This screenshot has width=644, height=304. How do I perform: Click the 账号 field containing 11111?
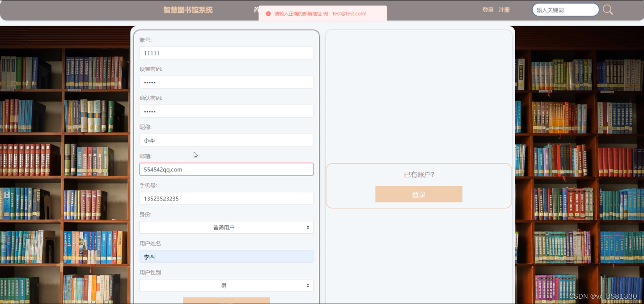coord(226,53)
